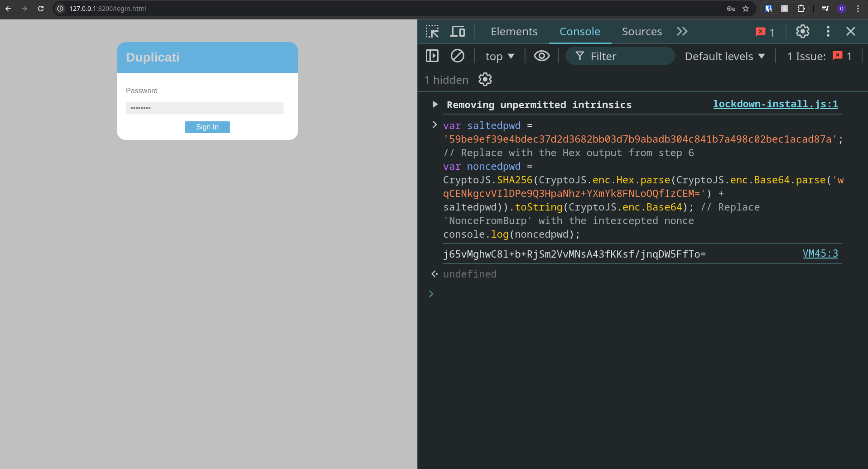Activate the DevTools inspect element picker
The height and width of the screenshot is (469, 868).
pos(432,31)
